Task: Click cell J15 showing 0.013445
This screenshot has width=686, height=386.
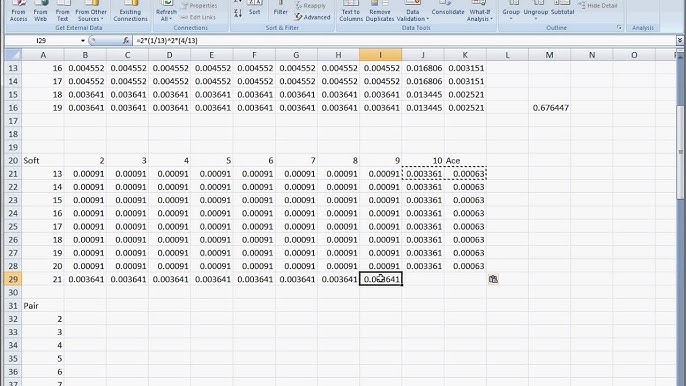Action: 423,95
